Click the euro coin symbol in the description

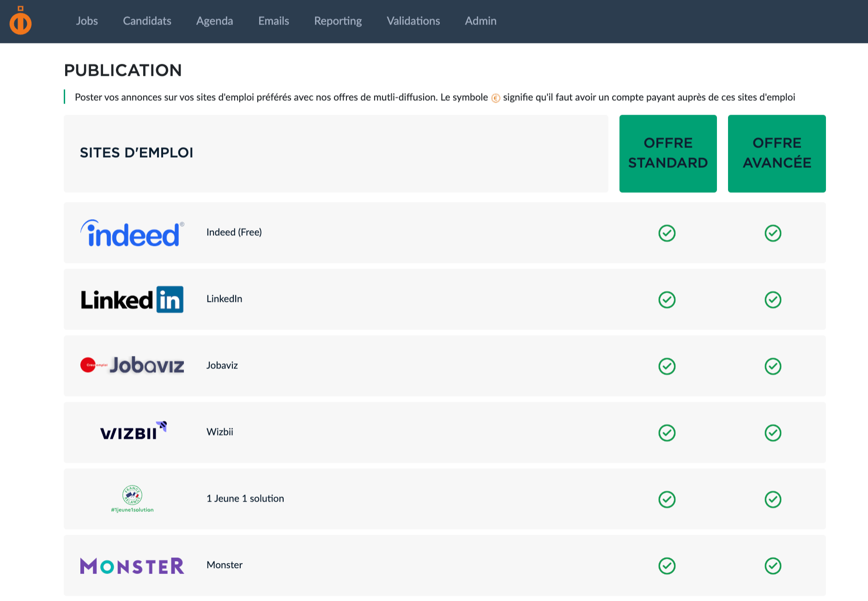pos(496,98)
